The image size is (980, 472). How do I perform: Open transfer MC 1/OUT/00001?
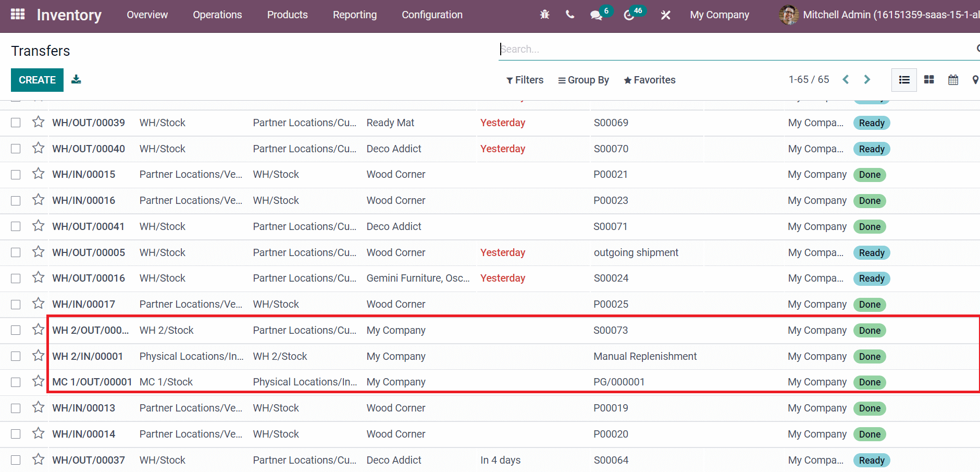(x=92, y=382)
